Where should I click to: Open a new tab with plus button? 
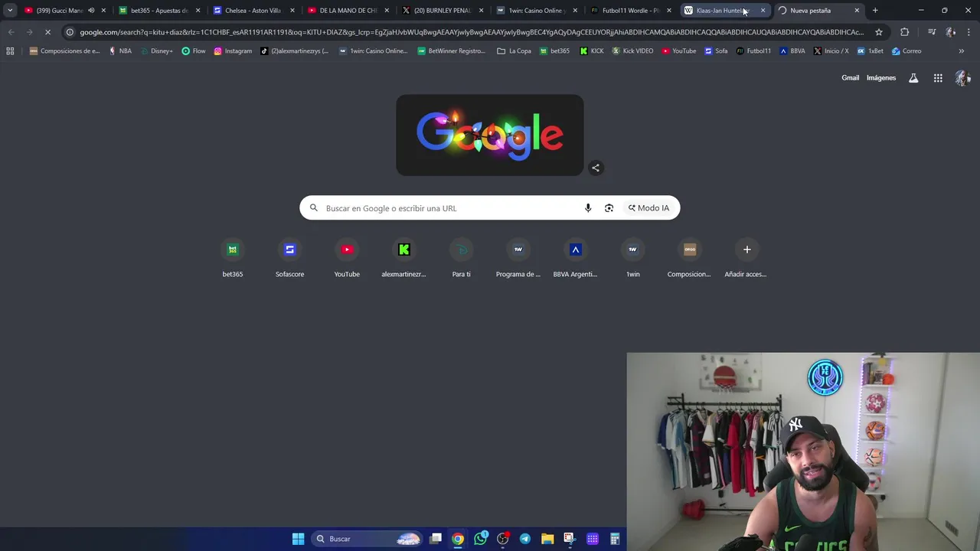pos(875,11)
